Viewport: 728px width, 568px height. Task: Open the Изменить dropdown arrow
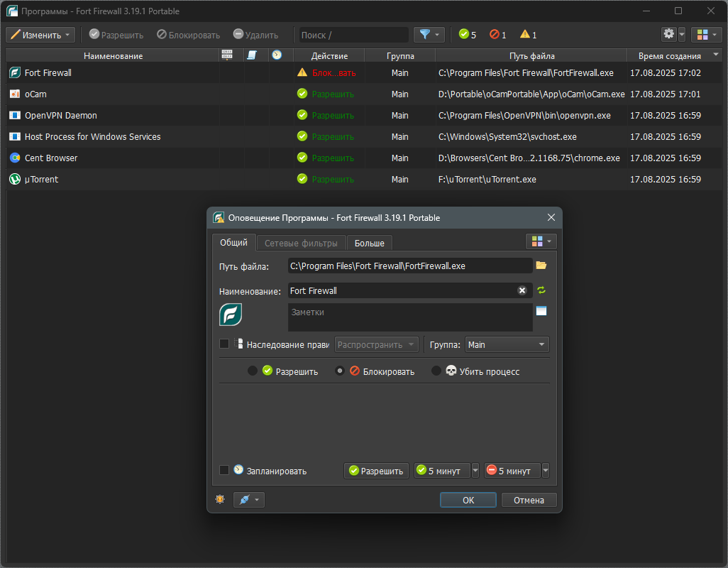point(68,35)
